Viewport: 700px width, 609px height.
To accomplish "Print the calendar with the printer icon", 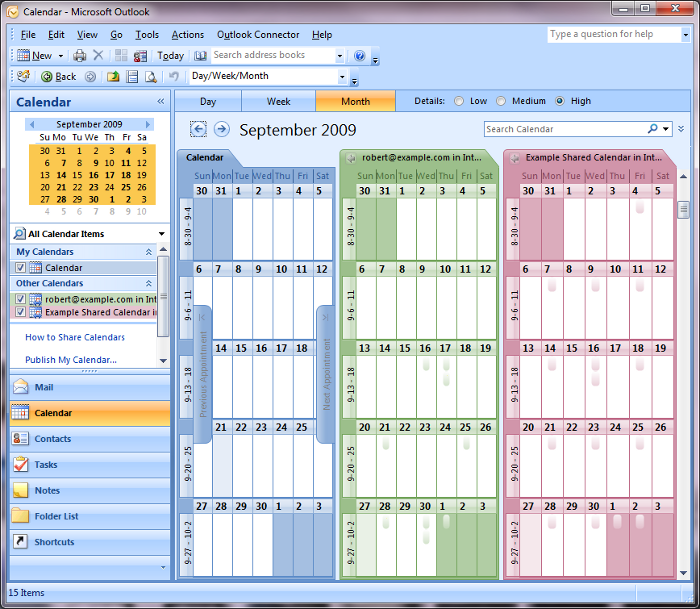I will 80,55.
